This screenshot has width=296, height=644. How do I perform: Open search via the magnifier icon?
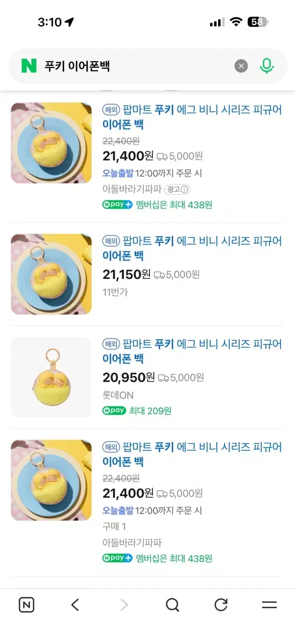[172, 605]
